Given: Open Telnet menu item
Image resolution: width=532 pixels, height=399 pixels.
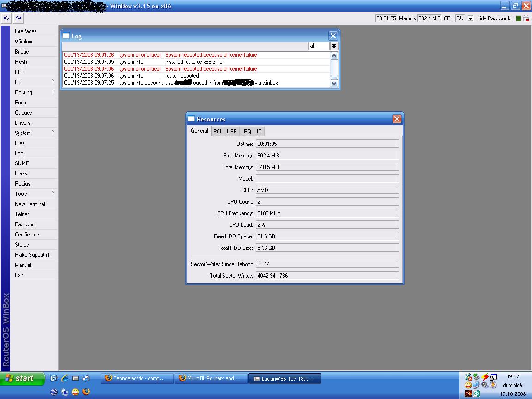Looking at the screenshot, I should [34, 214].
